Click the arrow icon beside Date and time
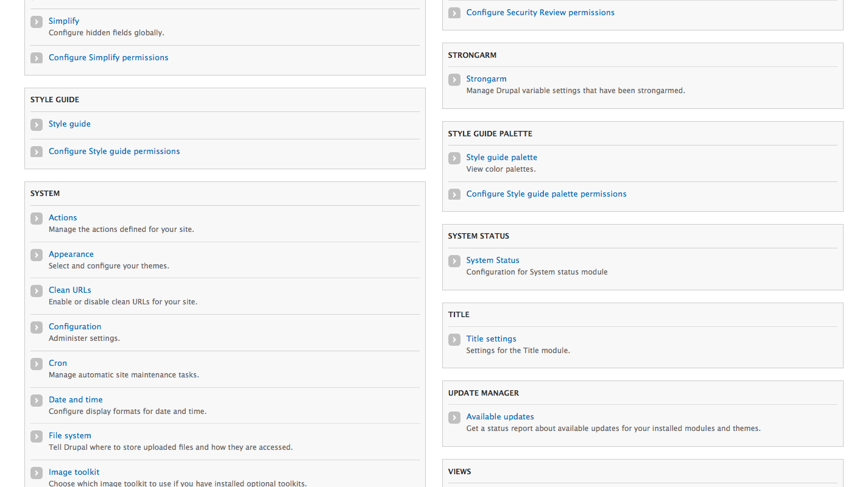 [37, 401]
